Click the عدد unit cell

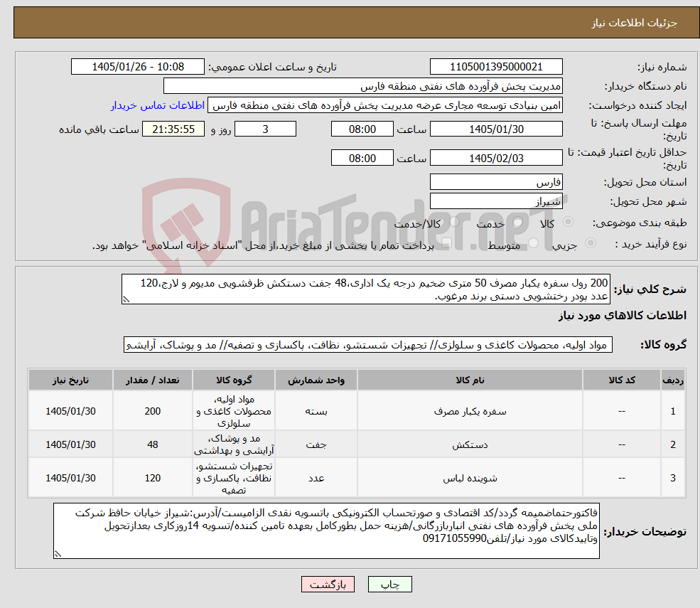click(x=316, y=479)
